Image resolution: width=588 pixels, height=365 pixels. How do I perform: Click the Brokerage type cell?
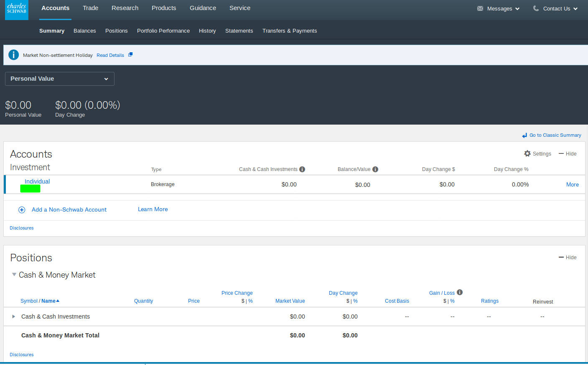pos(163,184)
